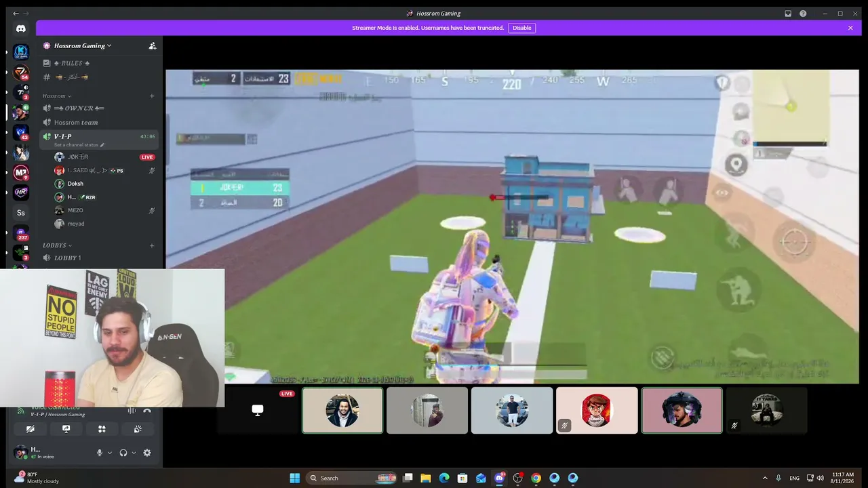Screen dimensions: 868x488
Task: Open Windows Search box in the taskbar
Action: [352, 478]
